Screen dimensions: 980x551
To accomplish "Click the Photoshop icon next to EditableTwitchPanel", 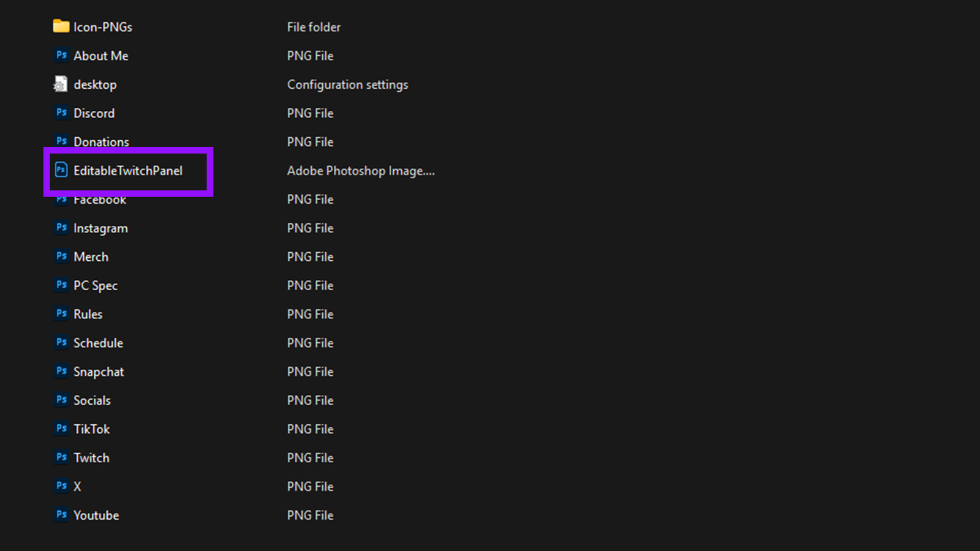I will point(61,170).
